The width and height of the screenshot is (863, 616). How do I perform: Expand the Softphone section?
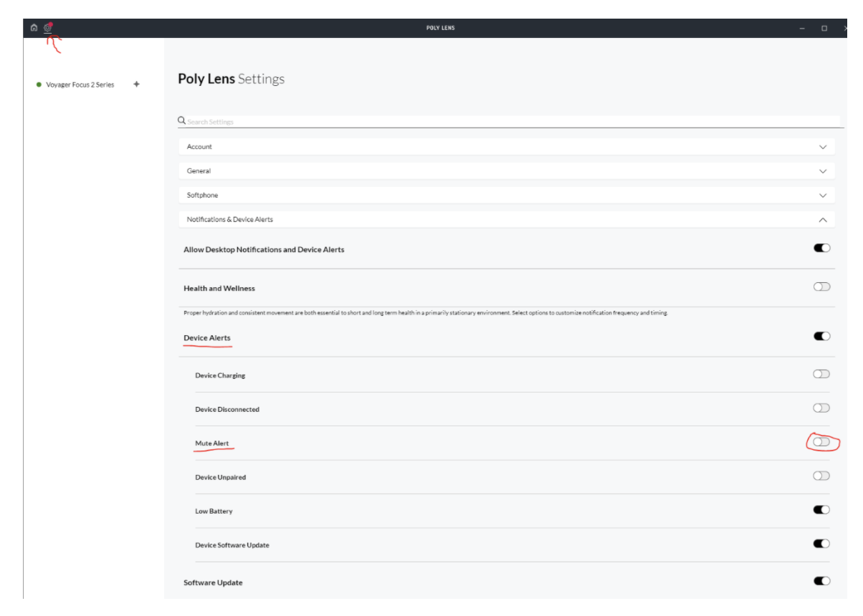coord(822,196)
